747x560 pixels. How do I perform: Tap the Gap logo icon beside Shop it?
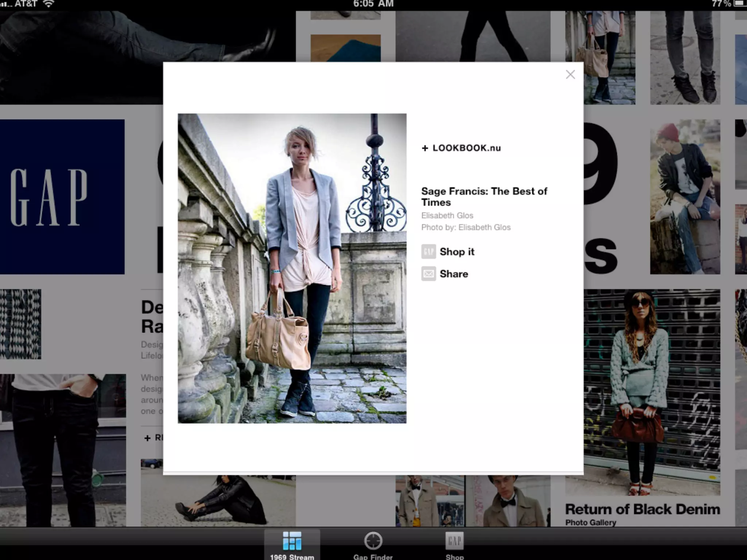click(429, 252)
